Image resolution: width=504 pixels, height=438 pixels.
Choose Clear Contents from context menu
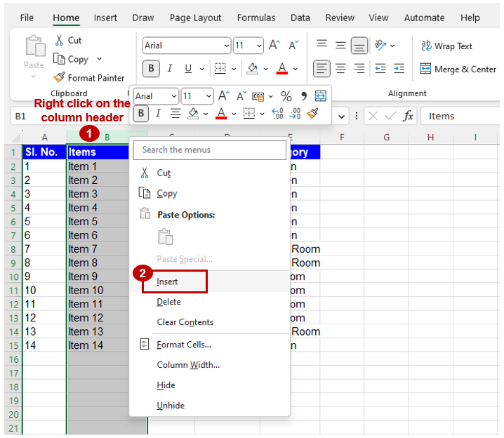click(x=210, y=322)
